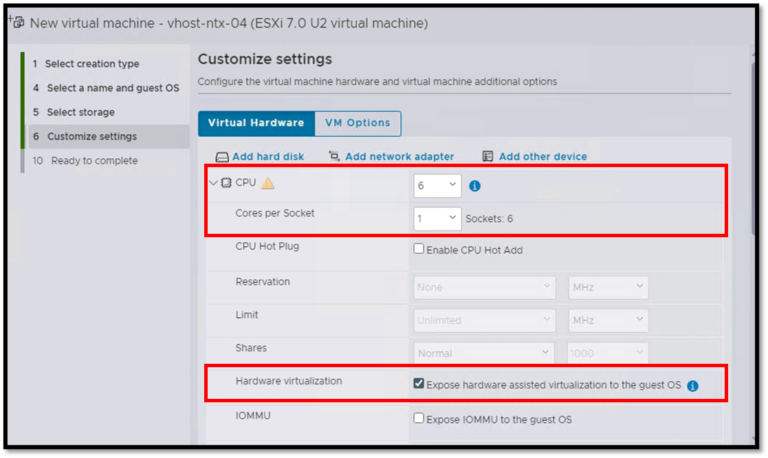Screen dimensions: 768x458
Task: Click the Add hard disk icon
Action: (x=222, y=157)
